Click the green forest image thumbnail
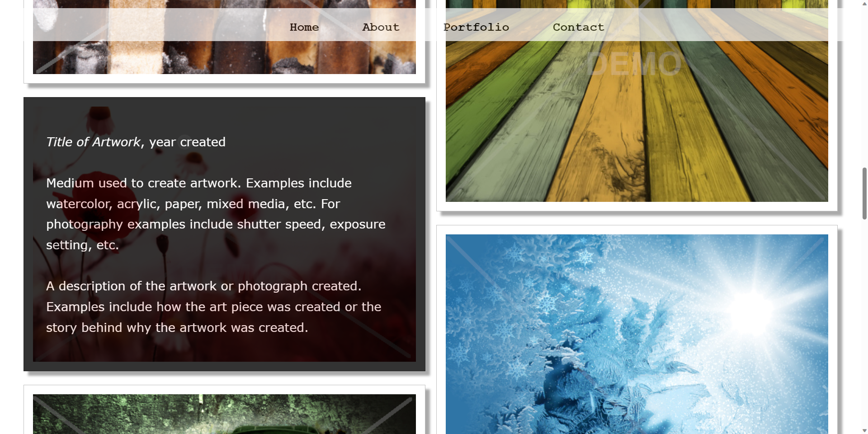 pos(224,414)
